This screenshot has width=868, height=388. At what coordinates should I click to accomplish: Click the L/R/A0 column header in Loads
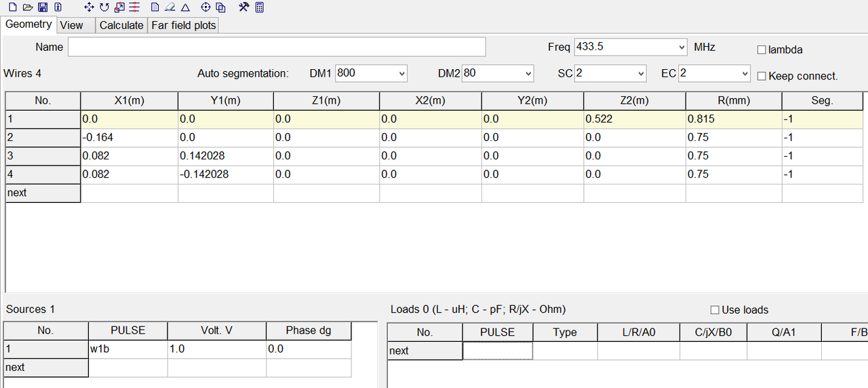(638, 332)
